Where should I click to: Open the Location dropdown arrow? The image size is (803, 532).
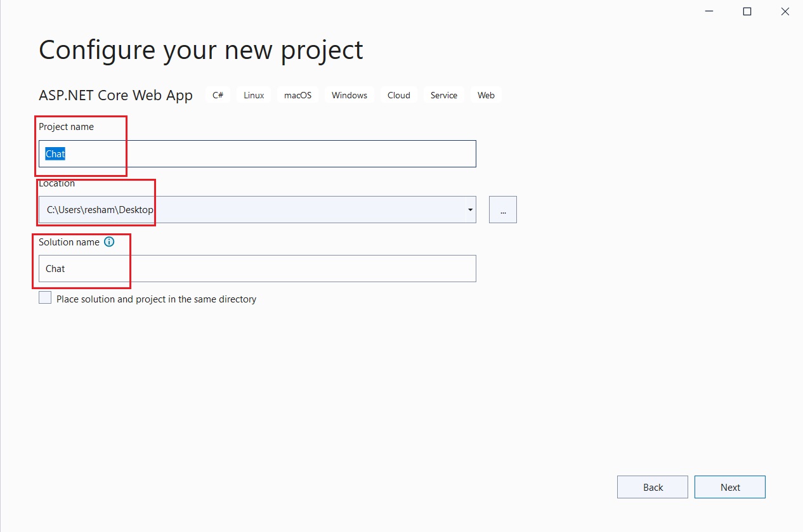coord(470,209)
